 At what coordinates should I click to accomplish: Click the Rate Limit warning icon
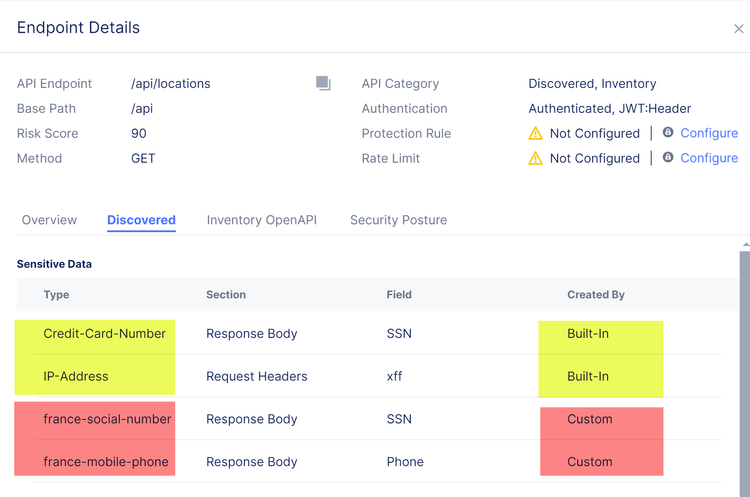(536, 158)
